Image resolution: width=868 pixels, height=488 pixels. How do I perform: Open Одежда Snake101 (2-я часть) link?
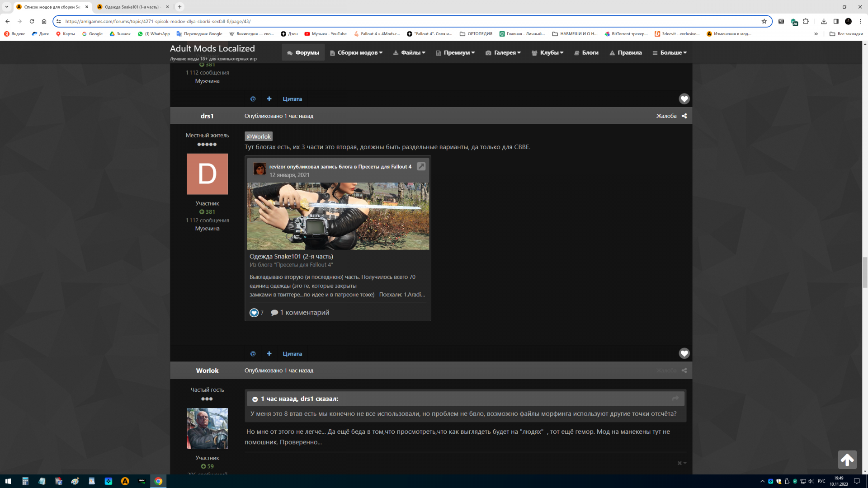(291, 256)
